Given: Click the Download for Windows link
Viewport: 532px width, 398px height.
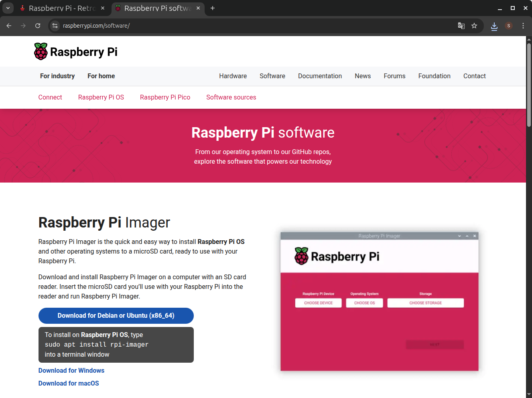Looking at the screenshot, I should (71, 371).
